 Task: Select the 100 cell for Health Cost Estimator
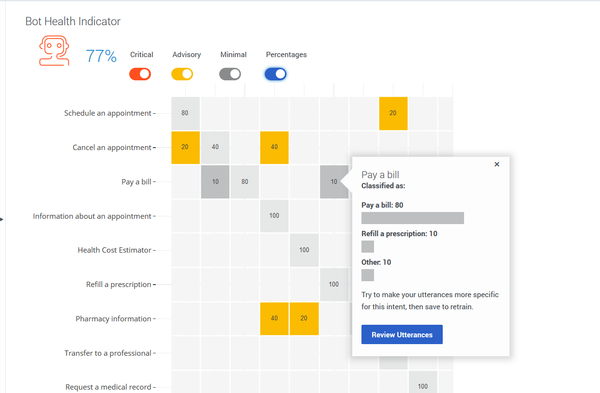click(x=304, y=250)
